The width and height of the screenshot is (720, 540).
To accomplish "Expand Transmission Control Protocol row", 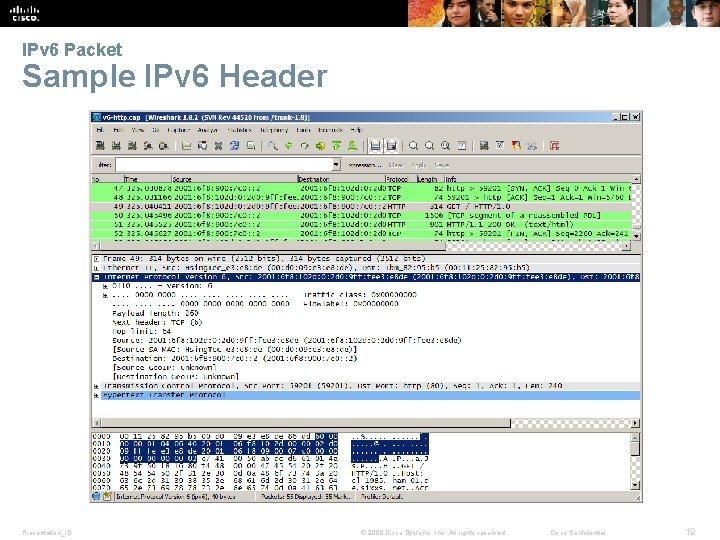I will (x=96, y=386).
